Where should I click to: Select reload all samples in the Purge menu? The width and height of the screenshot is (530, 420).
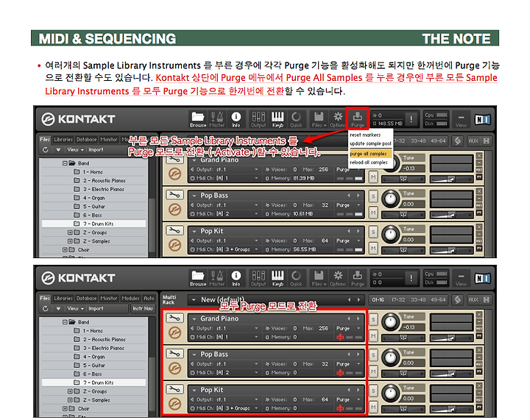click(369, 163)
